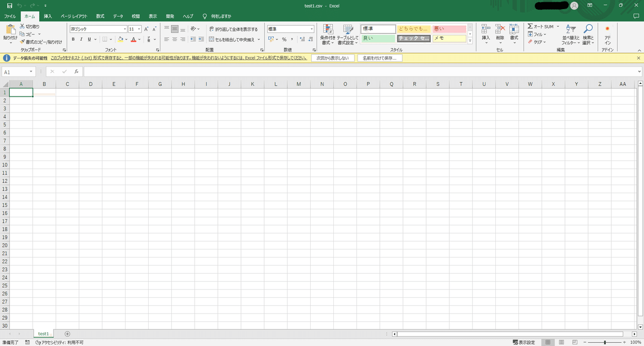Viewport: 644px width, 346px height.
Task: Add a new sheet with plus button
Action: (67, 334)
